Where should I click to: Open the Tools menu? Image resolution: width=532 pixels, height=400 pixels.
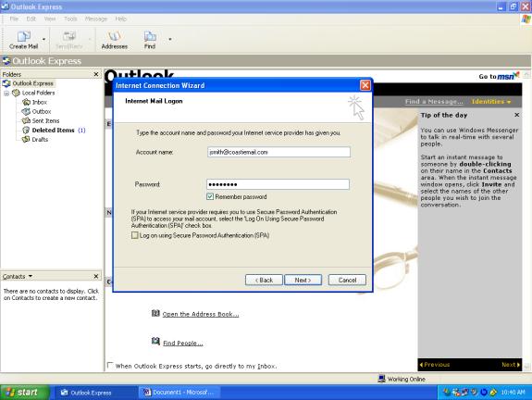point(70,19)
